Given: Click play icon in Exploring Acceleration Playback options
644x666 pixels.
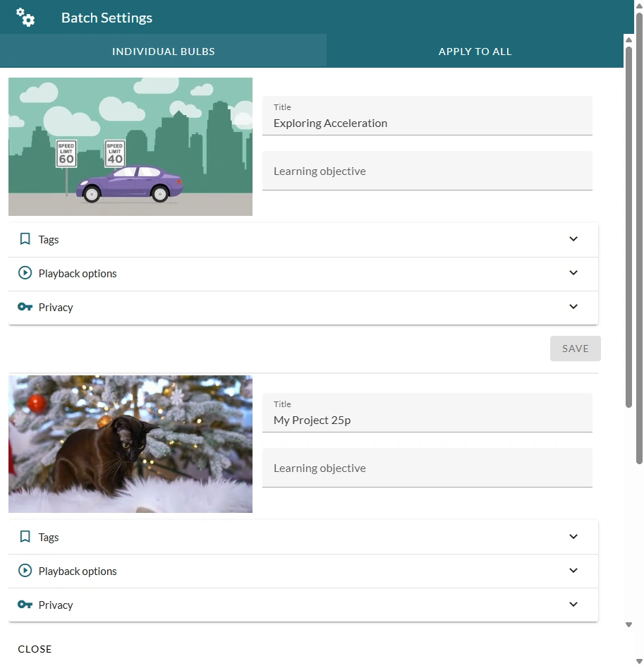Looking at the screenshot, I should point(25,273).
